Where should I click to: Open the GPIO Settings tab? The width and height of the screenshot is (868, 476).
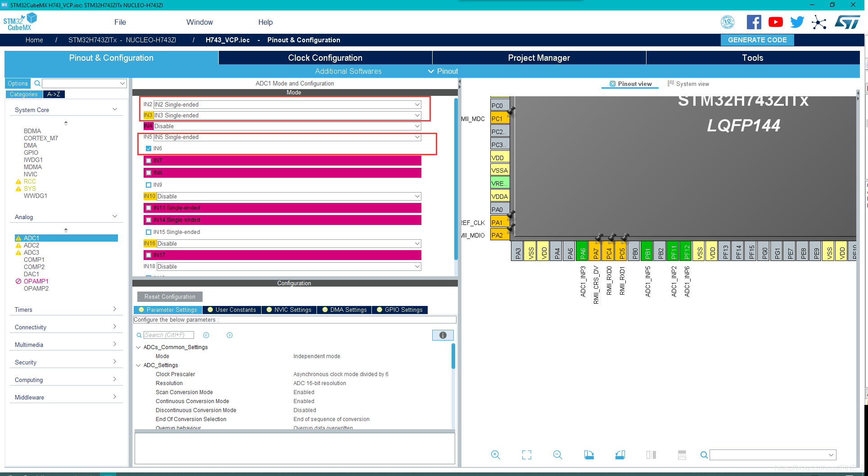(x=400, y=310)
